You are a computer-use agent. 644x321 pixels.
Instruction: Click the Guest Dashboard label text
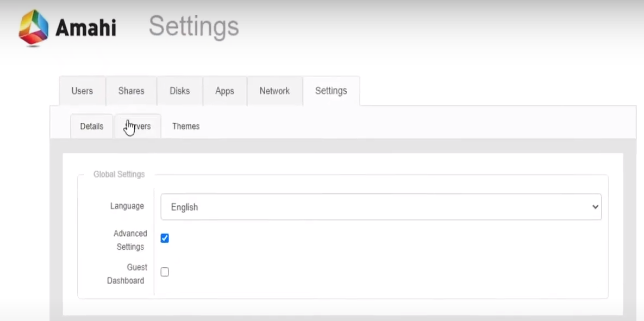pos(126,274)
